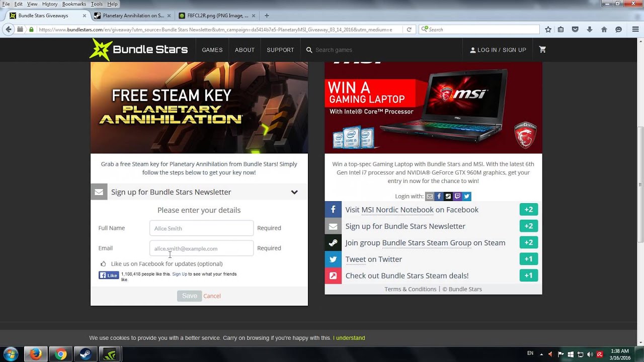Viewport: 644px width, 362px height.
Task: Go to Firefox home page icon
Action: (x=604, y=30)
